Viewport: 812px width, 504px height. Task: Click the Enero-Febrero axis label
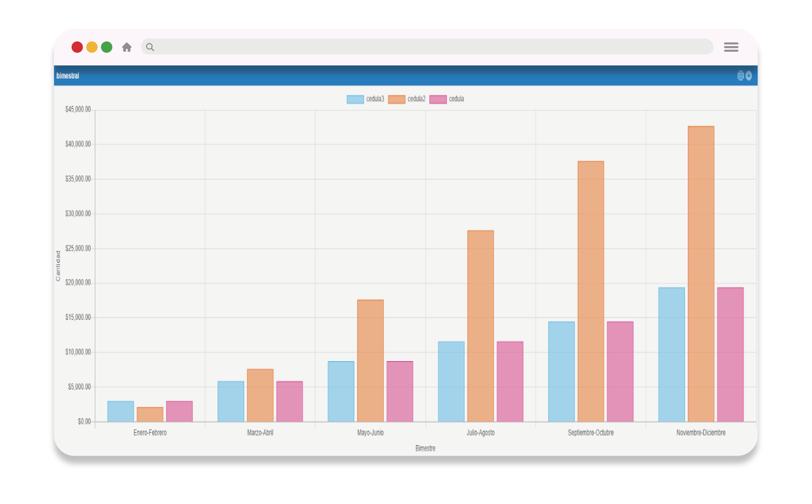click(x=150, y=432)
